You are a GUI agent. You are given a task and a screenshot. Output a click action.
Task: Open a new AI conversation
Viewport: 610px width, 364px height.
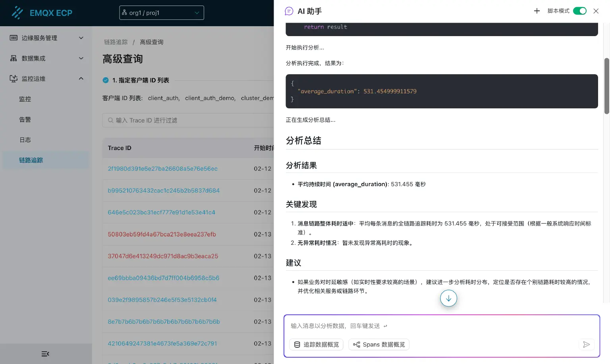pyautogui.click(x=537, y=11)
